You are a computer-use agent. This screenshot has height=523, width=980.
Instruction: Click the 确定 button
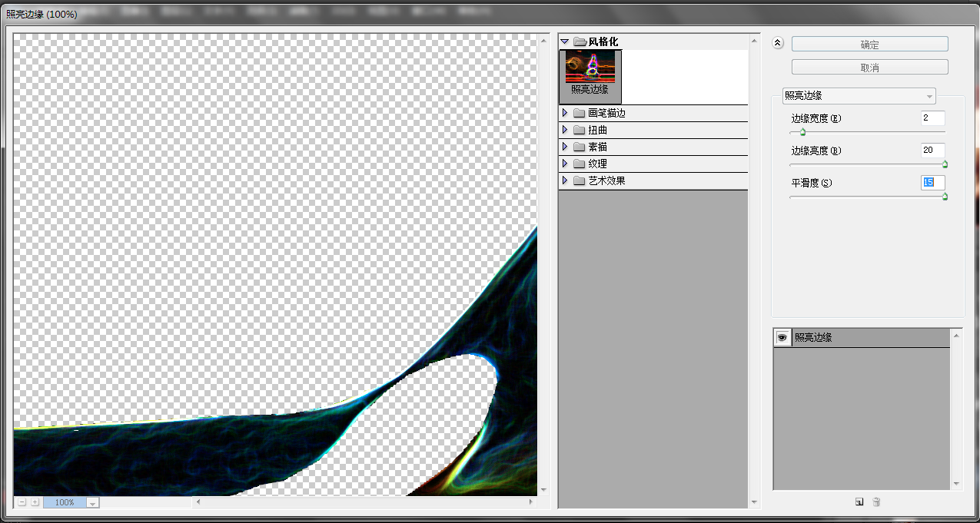[x=869, y=45]
